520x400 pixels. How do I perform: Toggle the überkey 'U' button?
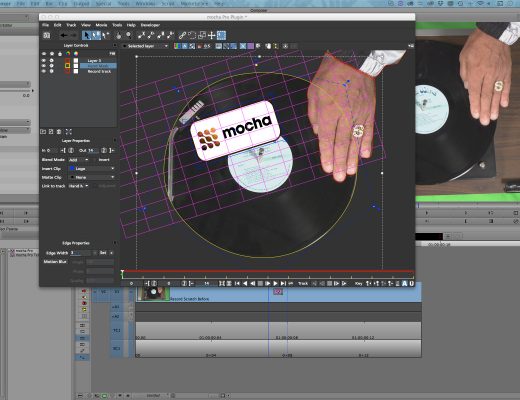pos(411,283)
